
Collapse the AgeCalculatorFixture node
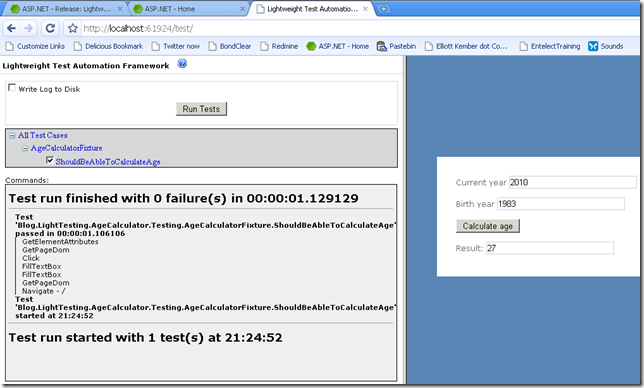25,148
